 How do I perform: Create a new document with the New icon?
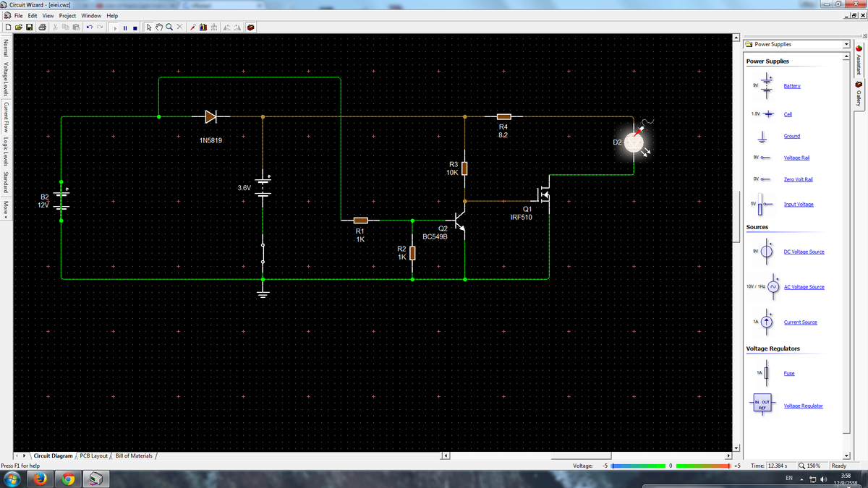[8, 27]
